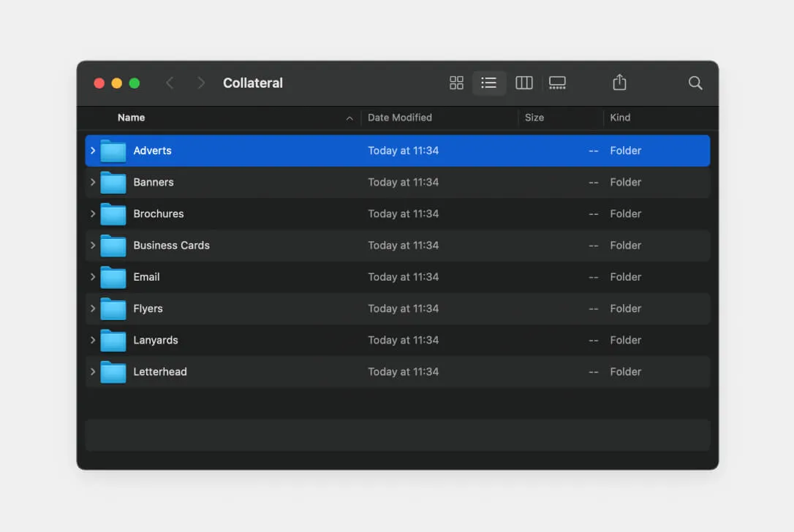
Task: Click Banners date 'Today at 11:34'
Action: [403, 182]
